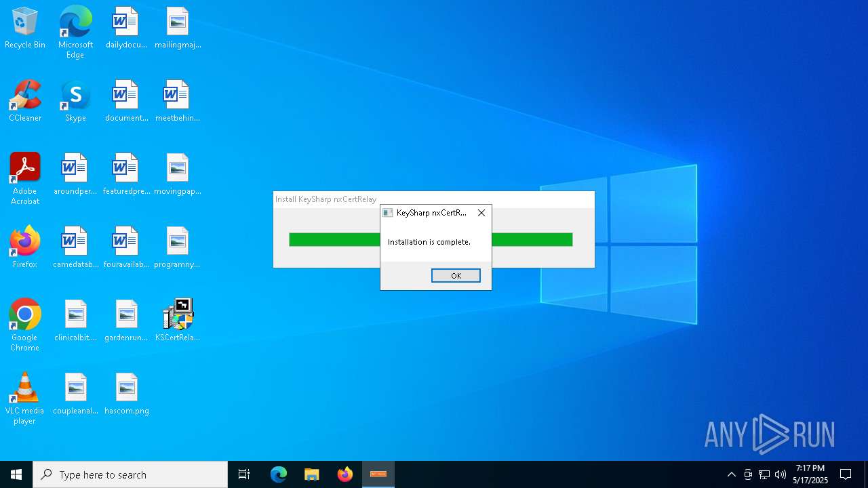
Task: Open the volume control tray icon
Action: click(x=781, y=474)
